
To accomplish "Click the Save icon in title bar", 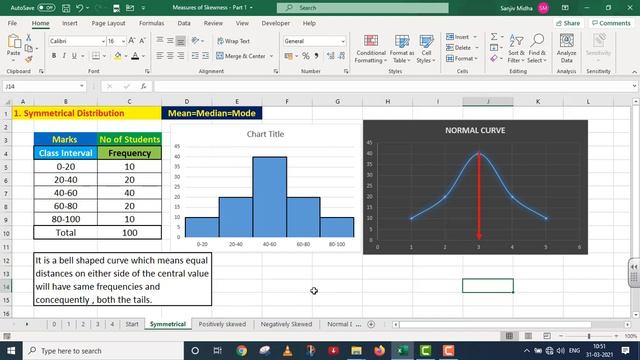I will [66, 8].
